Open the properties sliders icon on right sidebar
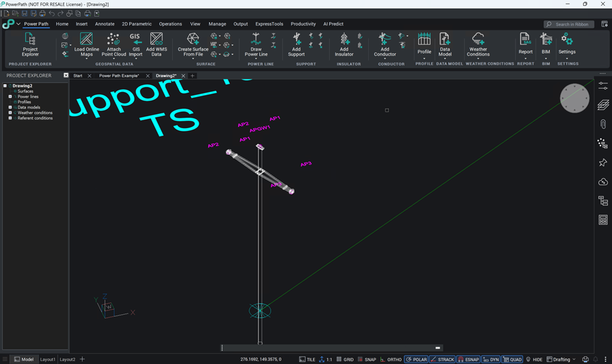This screenshot has width=612, height=364. [603, 86]
